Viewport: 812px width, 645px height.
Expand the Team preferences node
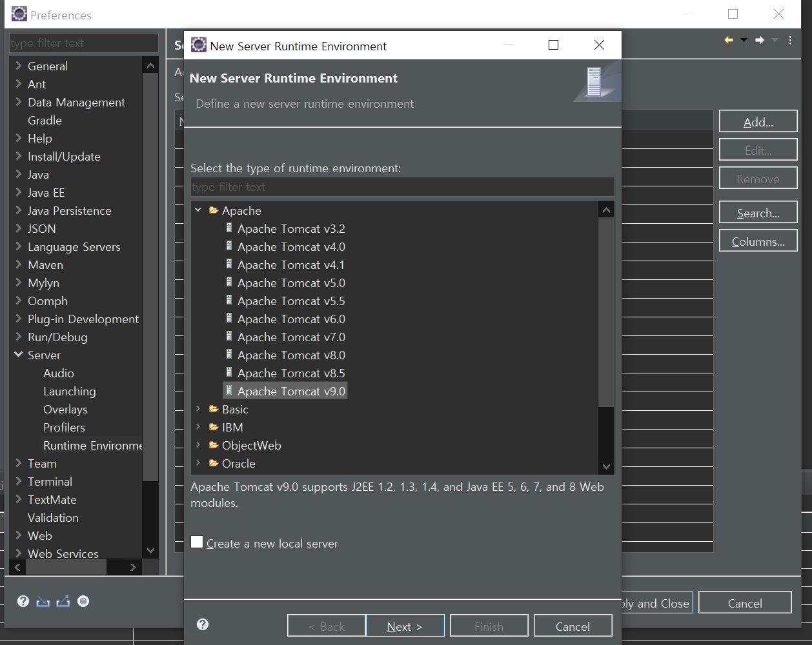tap(19, 463)
